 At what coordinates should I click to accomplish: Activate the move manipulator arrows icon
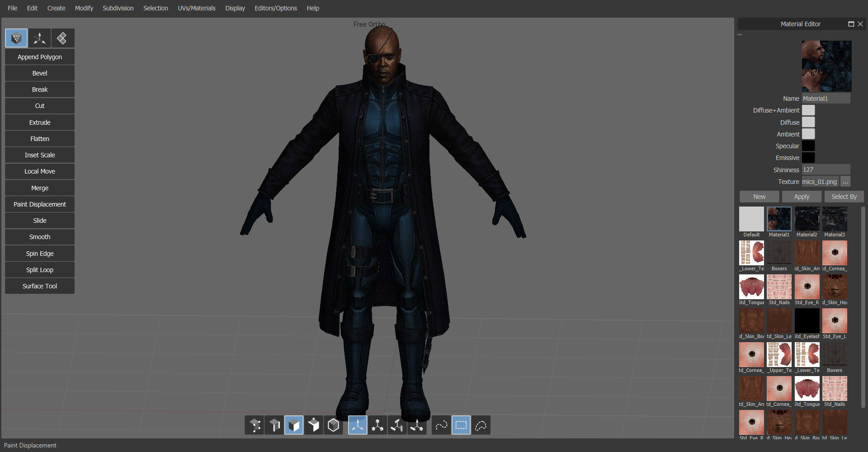[358, 425]
